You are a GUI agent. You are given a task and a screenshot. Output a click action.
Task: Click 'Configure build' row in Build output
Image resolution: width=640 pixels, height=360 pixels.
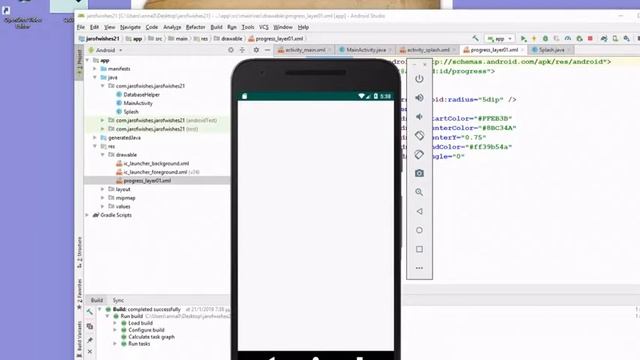pos(146,330)
